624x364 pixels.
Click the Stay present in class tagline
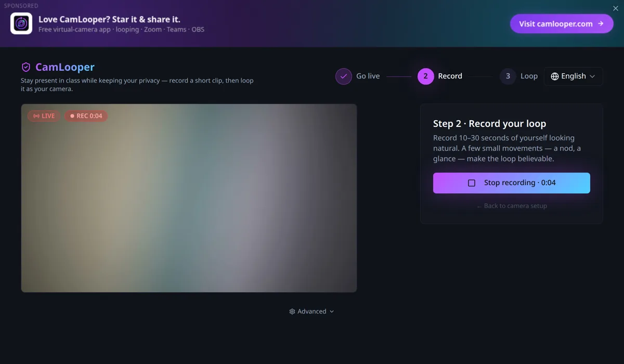(x=137, y=85)
